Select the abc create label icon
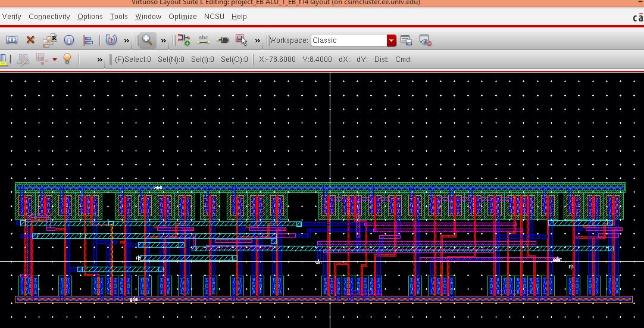The height and width of the screenshot is (328, 644). pos(204,40)
